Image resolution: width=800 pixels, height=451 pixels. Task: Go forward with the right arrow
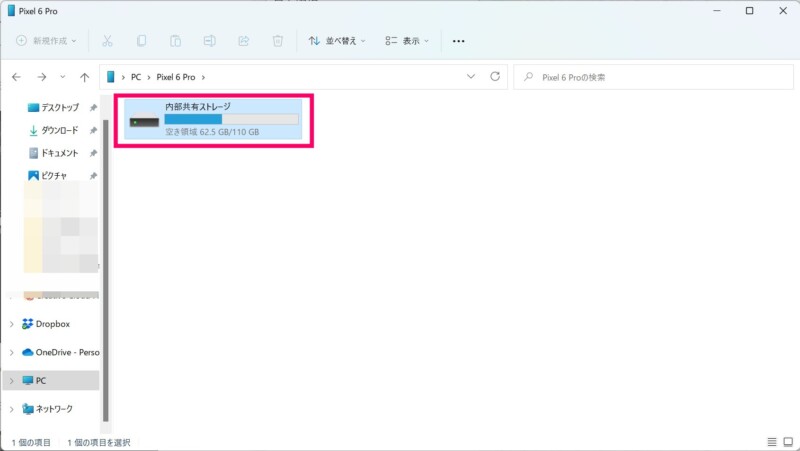pyautogui.click(x=42, y=77)
